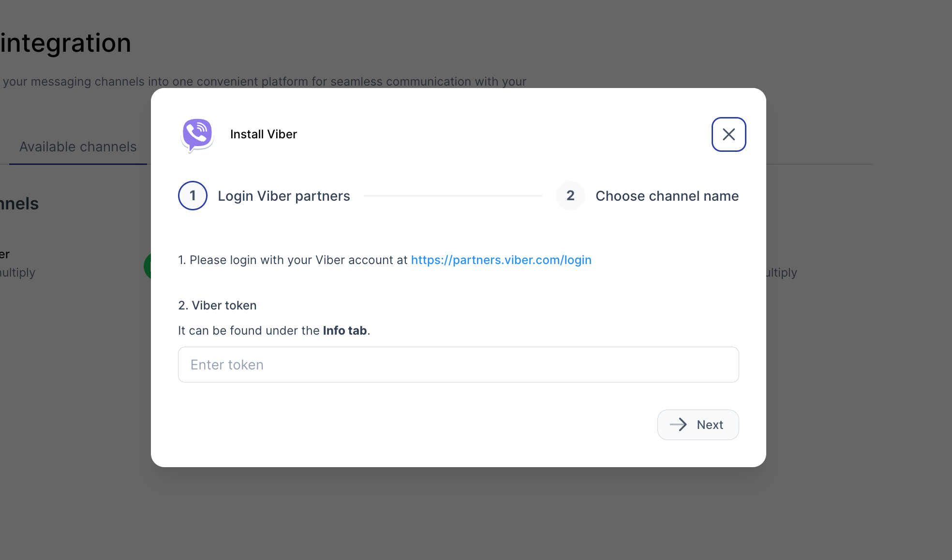952x560 pixels.
Task: Focus the Enter token input field
Action: click(458, 365)
